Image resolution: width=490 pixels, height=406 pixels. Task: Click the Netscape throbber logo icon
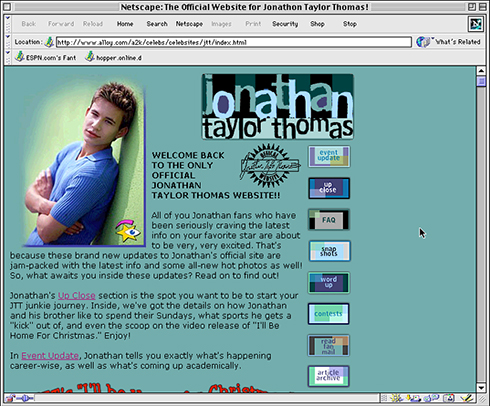pos(475,24)
